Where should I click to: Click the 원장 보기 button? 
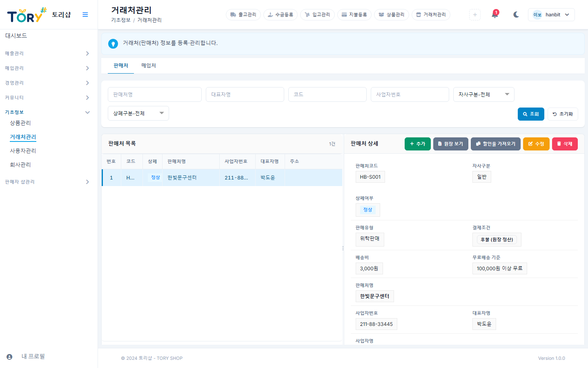pos(451,144)
